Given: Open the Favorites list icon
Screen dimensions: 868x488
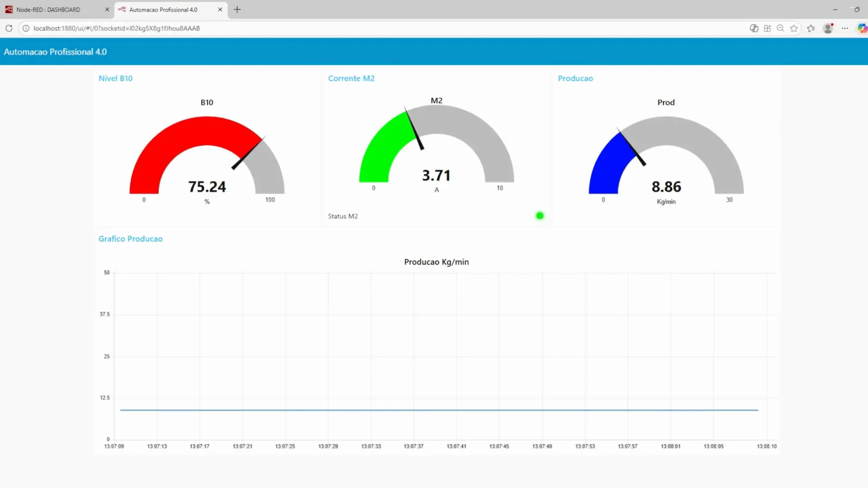Looking at the screenshot, I should point(811,28).
